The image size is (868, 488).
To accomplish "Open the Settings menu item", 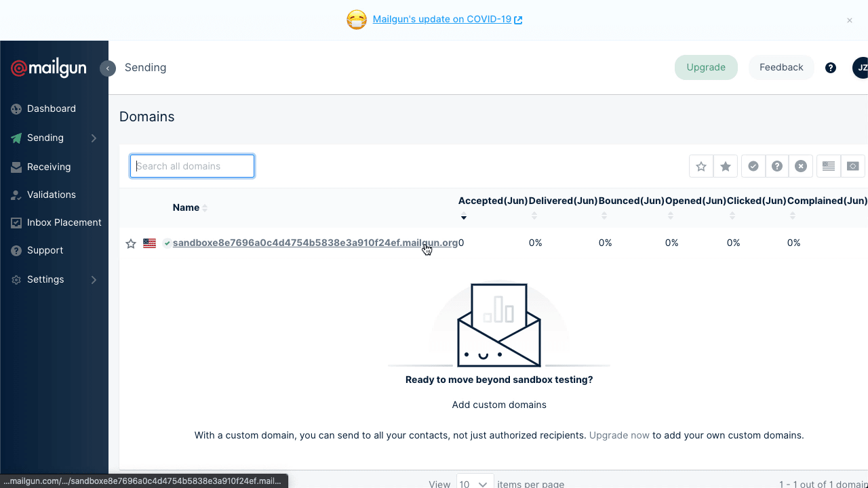I will (45, 280).
